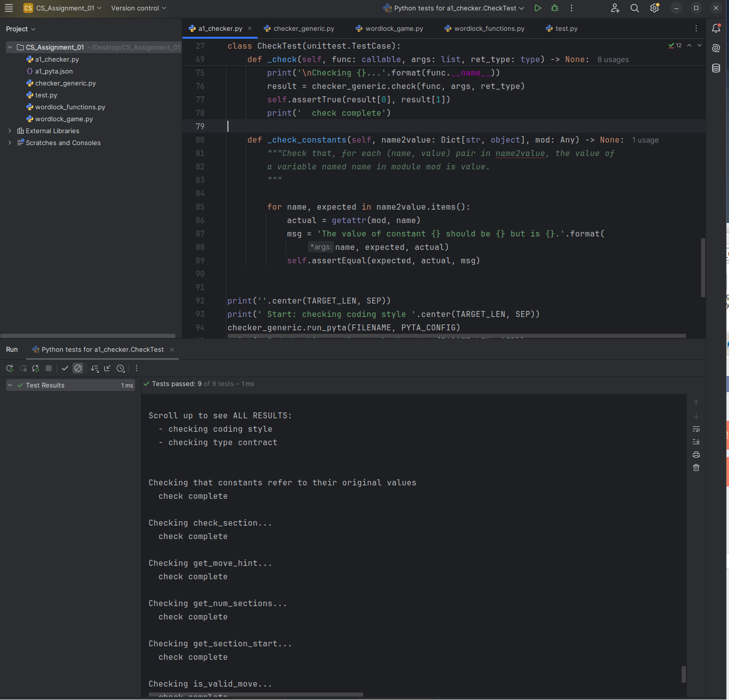Switch to the wordlock_functions.py tab
This screenshot has width=729, height=700.
[489, 28]
